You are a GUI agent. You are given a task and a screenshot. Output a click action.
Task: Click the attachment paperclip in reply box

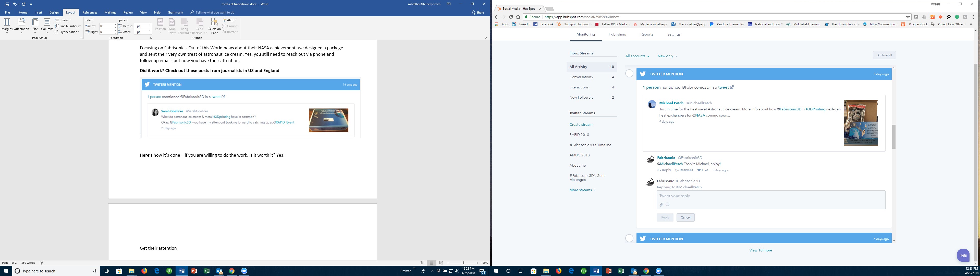pos(661,205)
